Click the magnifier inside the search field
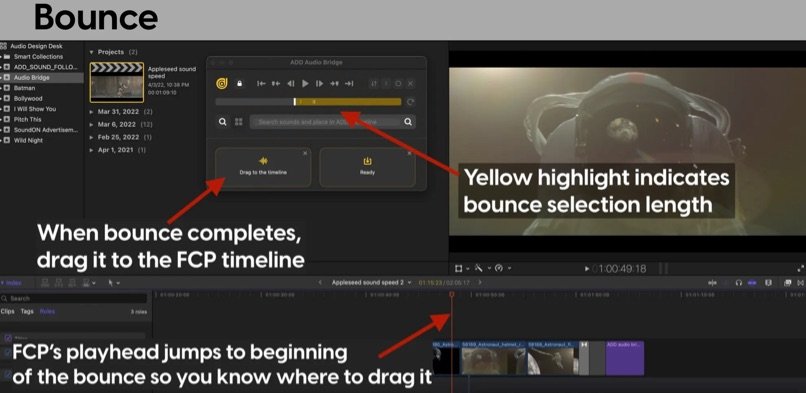This screenshot has height=393, width=806. point(408,122)
